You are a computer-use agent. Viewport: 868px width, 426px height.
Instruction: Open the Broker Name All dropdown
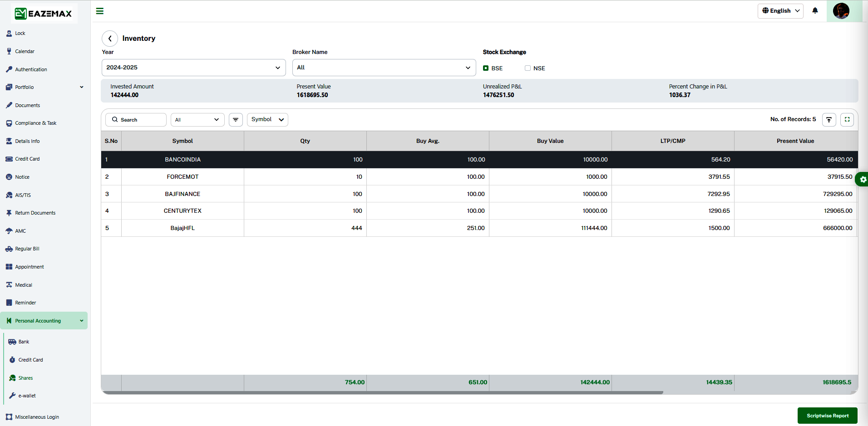[x=384, y=68]
